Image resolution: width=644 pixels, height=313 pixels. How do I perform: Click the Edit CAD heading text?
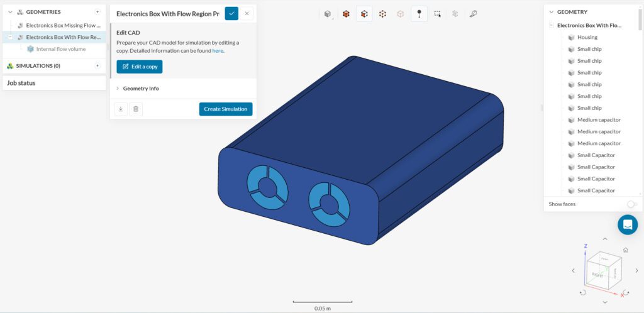128,33
